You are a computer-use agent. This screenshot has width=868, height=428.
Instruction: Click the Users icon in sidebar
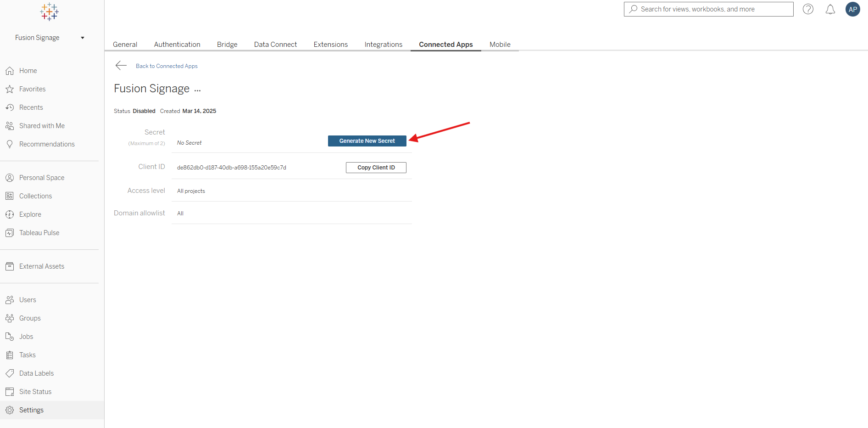10,300
